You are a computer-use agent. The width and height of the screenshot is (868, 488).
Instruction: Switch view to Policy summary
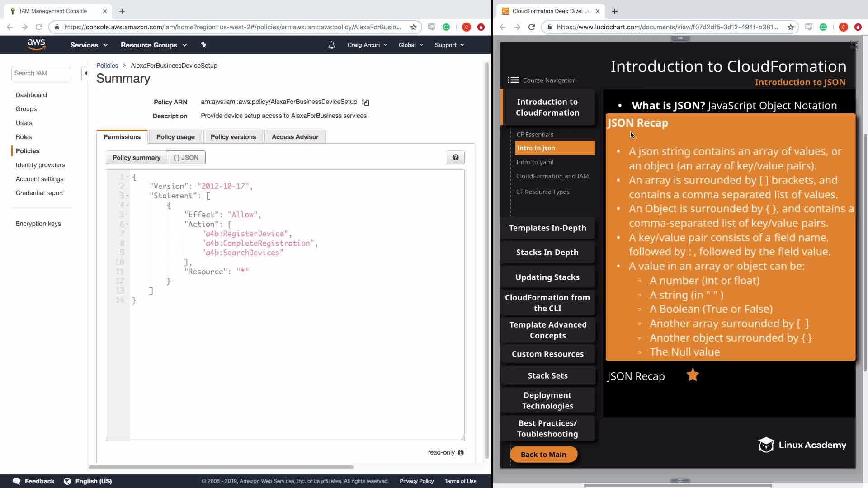pos(136,158)
